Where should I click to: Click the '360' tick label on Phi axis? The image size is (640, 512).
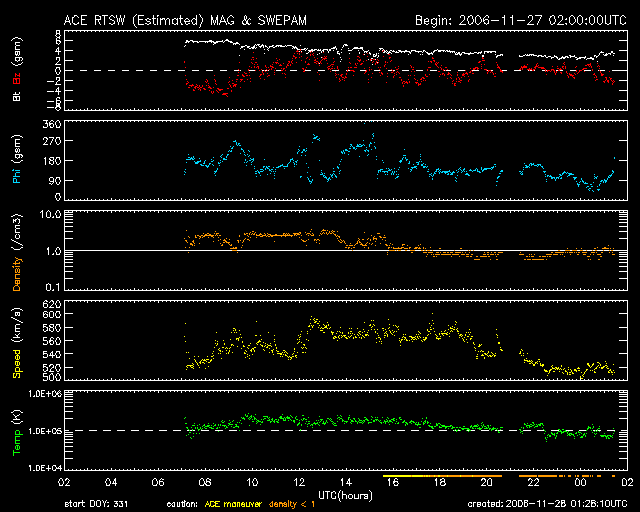pos(52,124)
